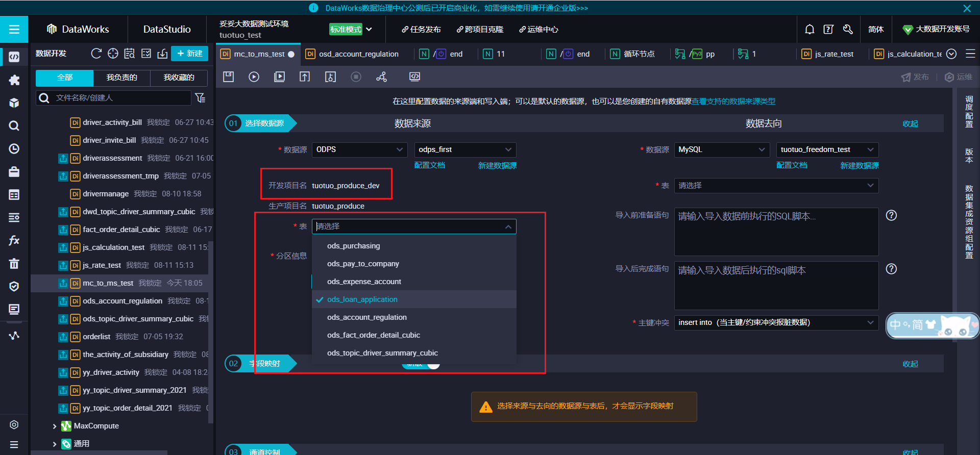Screen dimensions: 980x455
Task: Open the notification bell
Action: [x=810, y=30]
